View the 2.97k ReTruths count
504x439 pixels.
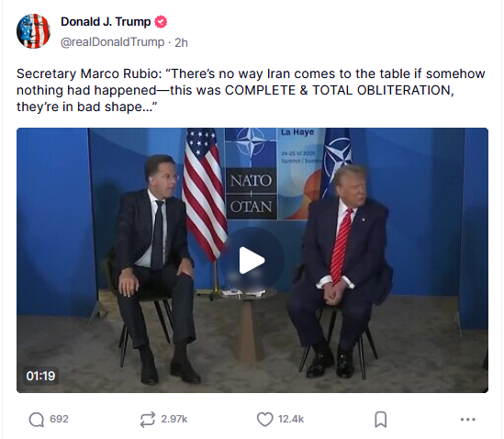click(174, 419)
